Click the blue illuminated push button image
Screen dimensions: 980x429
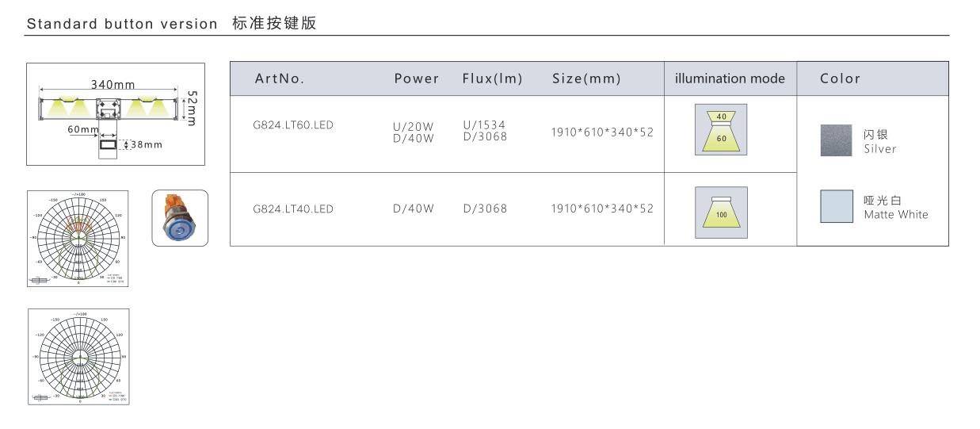[180, 219]
